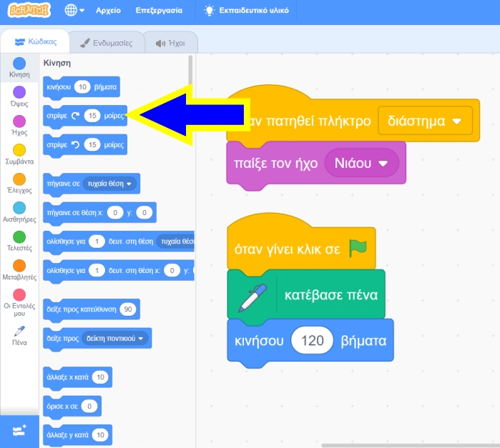This screenshot has height=448, width=500.
Task: Select the Όψεις purple category
Action: coord(19,92)
